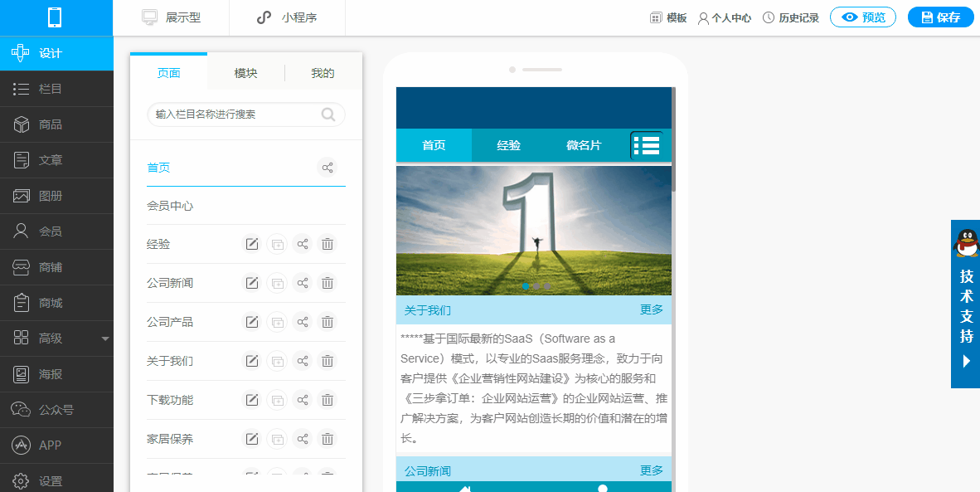
Task: Go to 商品 in the left sidebar
Action: pos(57,124)
